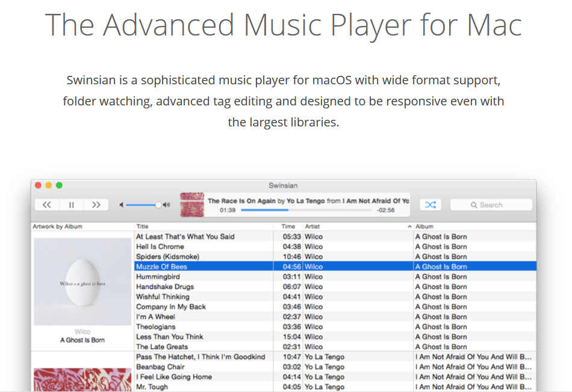Click the low volume speaker icon
The height and width of the screenshot is (392, 572).
[x=121, y=205]
